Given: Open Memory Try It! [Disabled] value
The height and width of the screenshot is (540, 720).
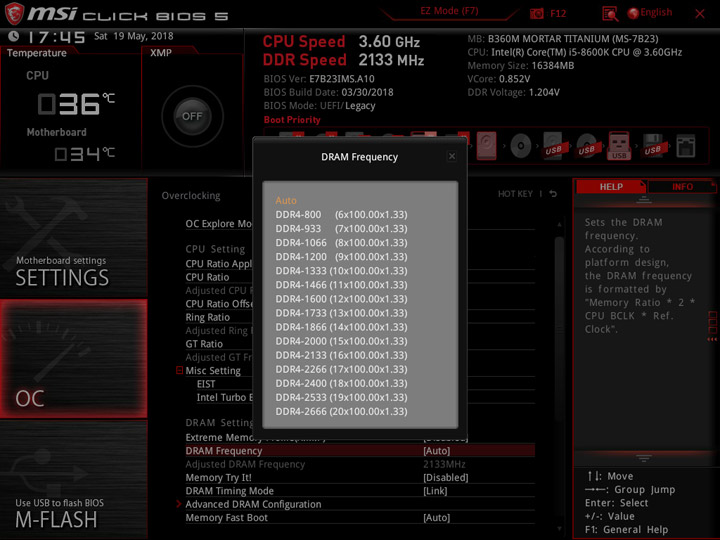Looking at the screenshot, I should (445, 478).
